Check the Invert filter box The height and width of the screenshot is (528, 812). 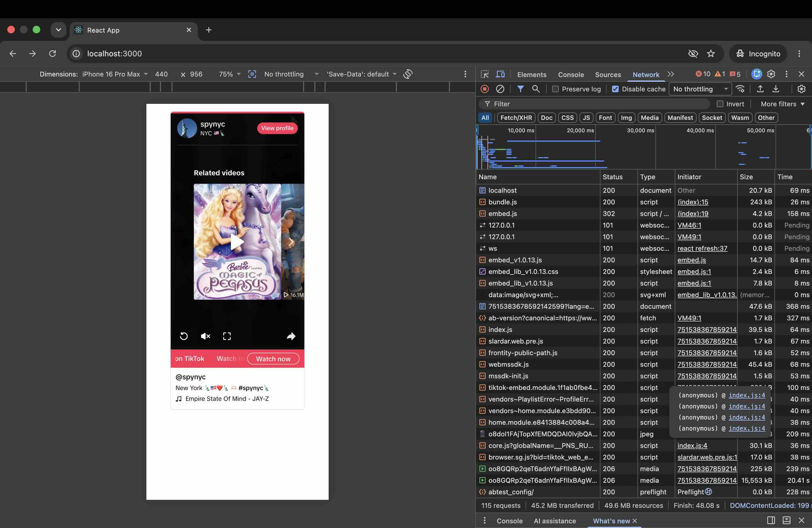pos(720,104)
